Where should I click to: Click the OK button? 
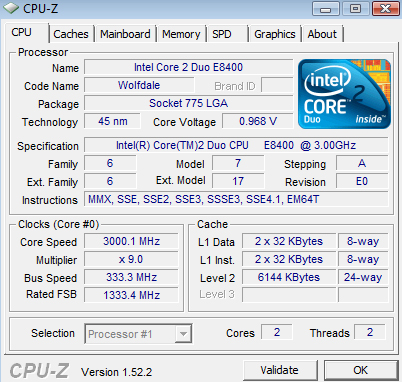pos(361,370)
